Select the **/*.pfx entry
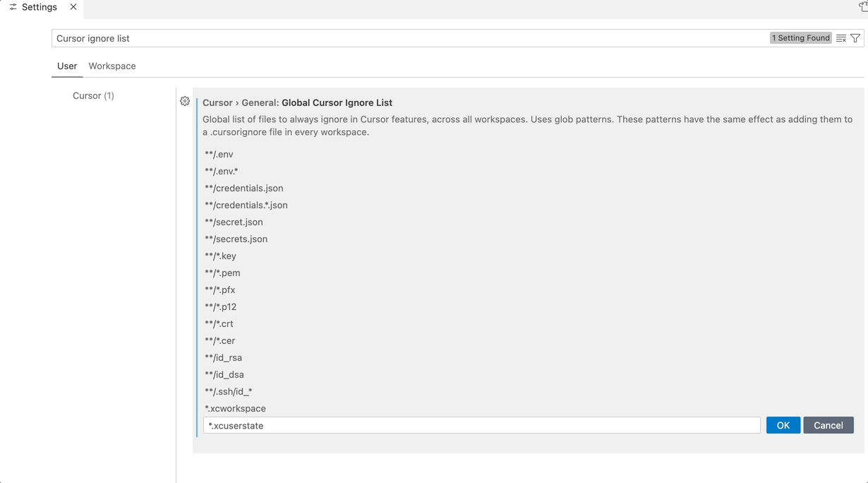 tap(219, 290)
